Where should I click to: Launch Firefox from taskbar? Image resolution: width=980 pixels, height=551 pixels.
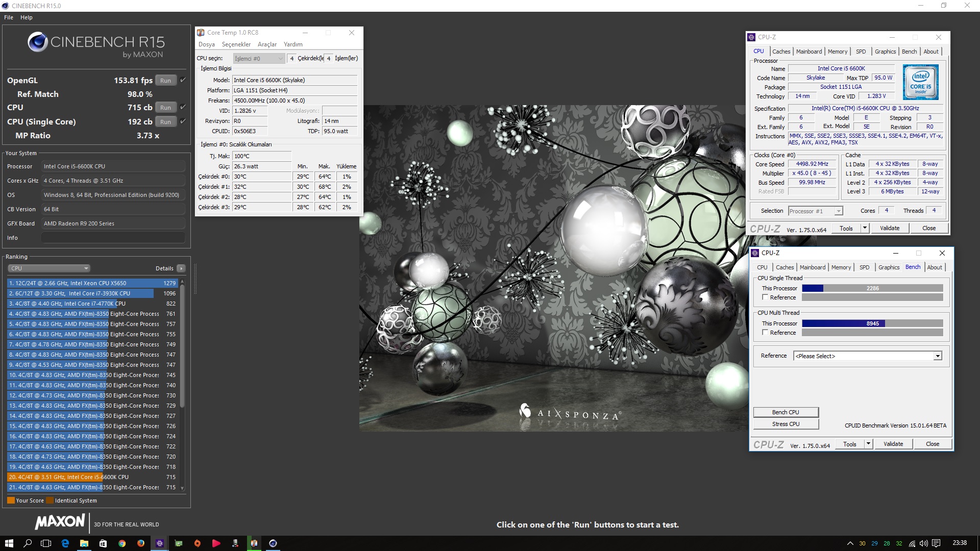(x=140, y=543)
